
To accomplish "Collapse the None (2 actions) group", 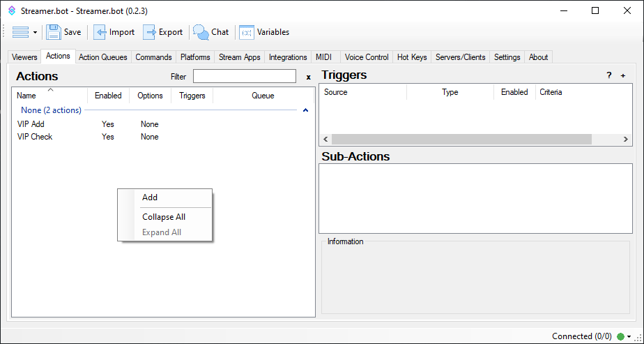I will tap(305, 110).
